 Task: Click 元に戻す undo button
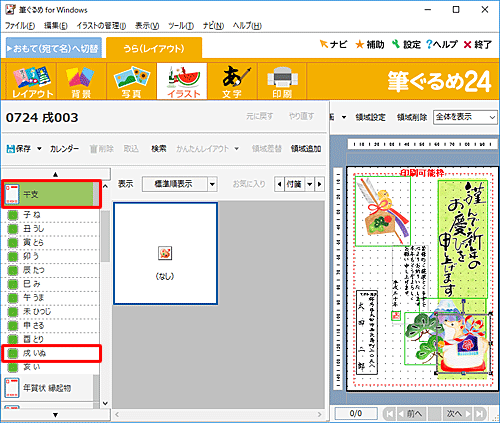tap(260, 116)
